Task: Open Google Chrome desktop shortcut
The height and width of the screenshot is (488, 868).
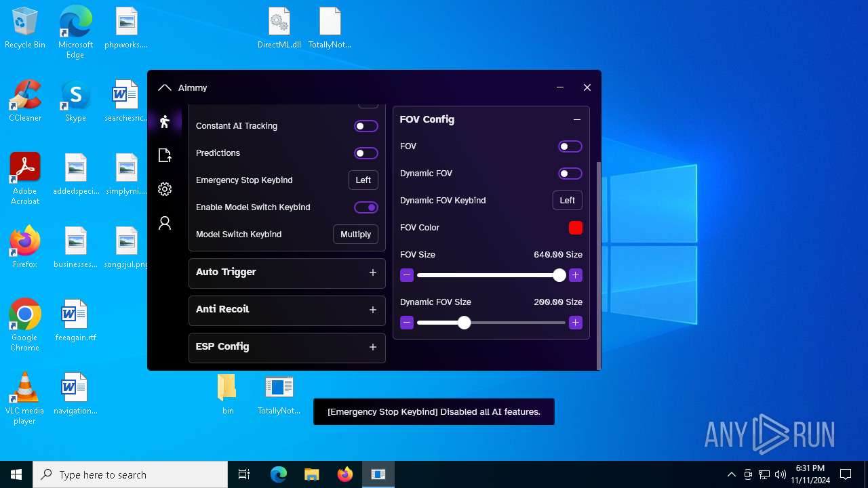Action: point(25,325)
